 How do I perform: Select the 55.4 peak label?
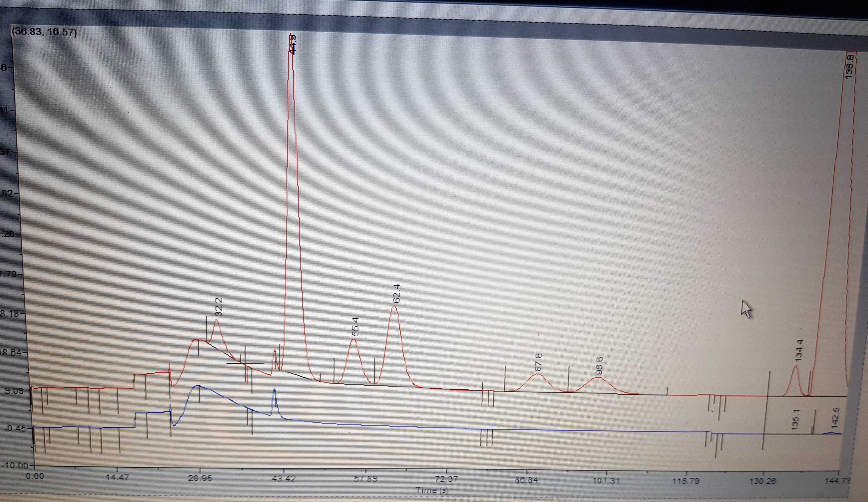click(x=356, y=327)
